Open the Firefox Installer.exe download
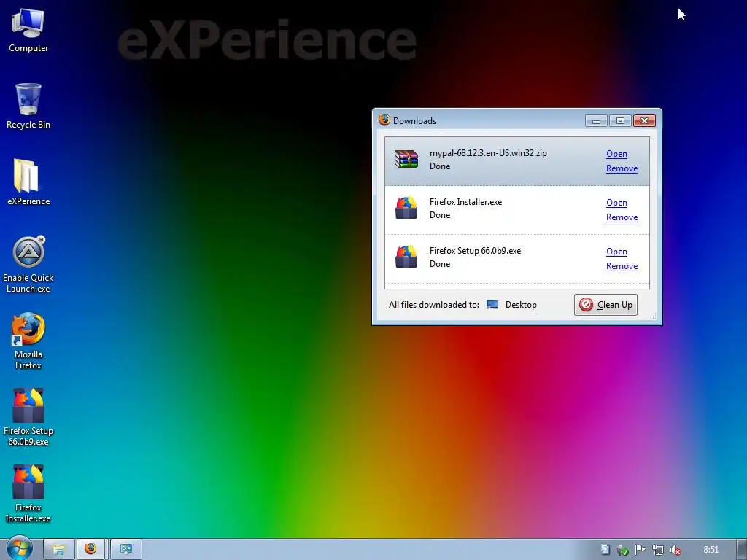This screenshot has height=560, width=747. 616,203
